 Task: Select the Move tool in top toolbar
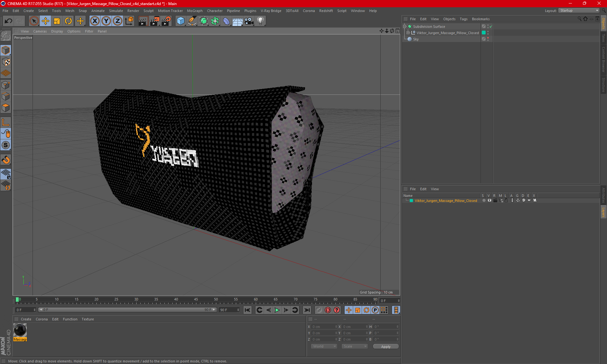[46, 21]
